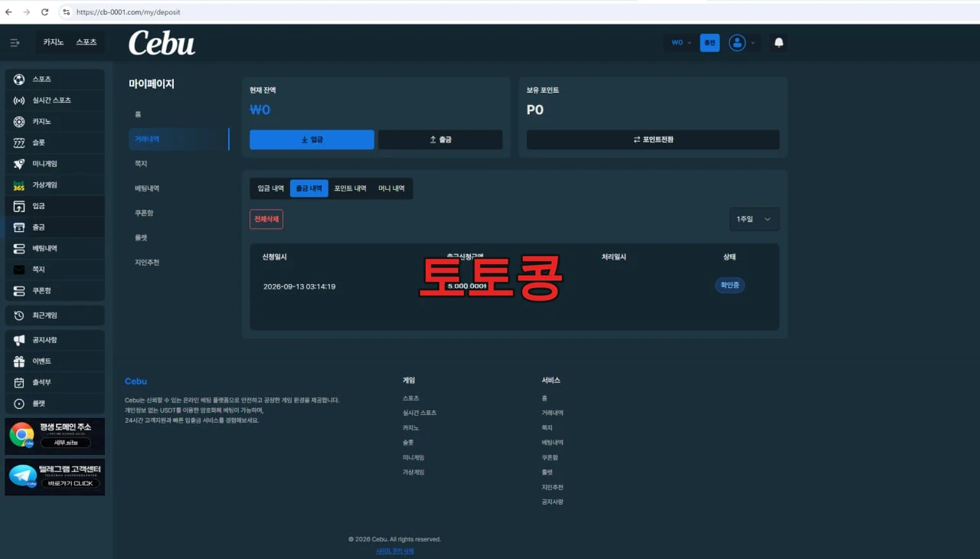Click the red 전체삭제 button
Screen dimensions: 980x559
266,219
